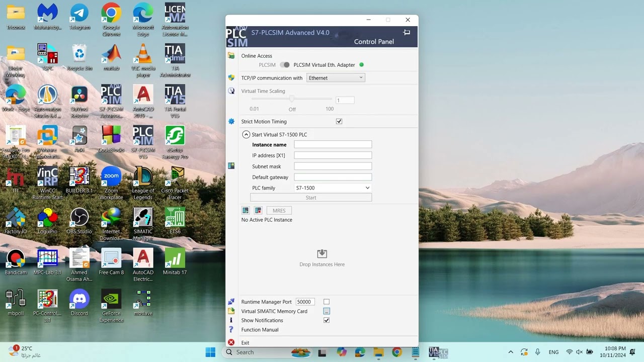Open the TCP/IP communication Ethernet dropdown
Image resolution: width=644 pixels, height=362 pixels.
coord(336,78)
